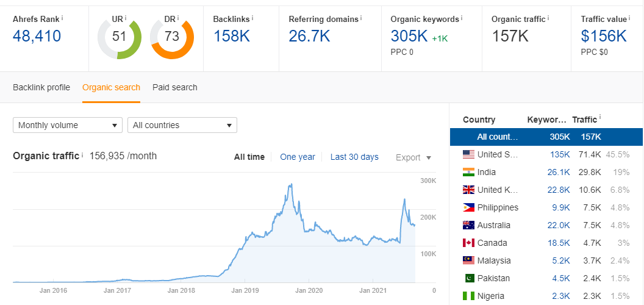Click the Philippines country name
Viewport: 644px width, 305px height.
[x=498, y=207]
